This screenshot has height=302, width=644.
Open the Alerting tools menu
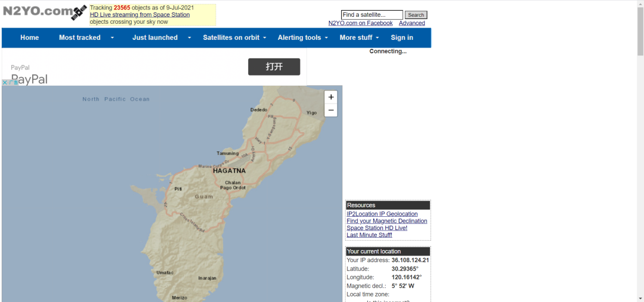[x=299, y=38]
